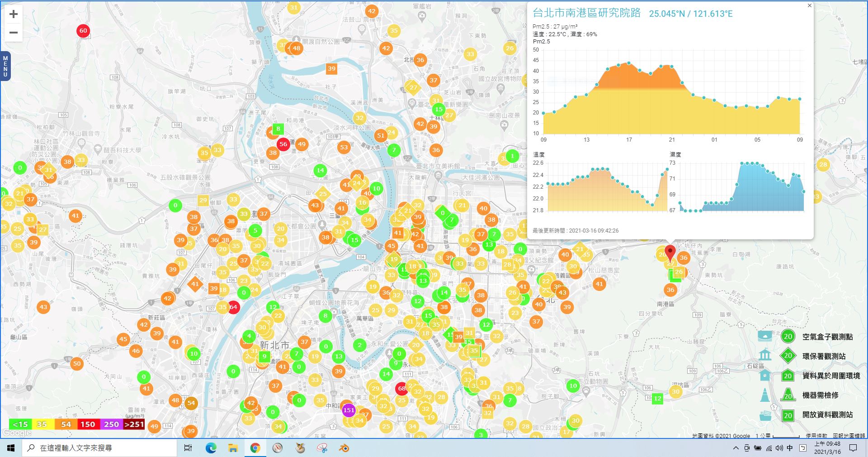The height and width of the screenshot is (457, 868).
Task: Select the orange 51 station marker
Action: click(381, 135)
